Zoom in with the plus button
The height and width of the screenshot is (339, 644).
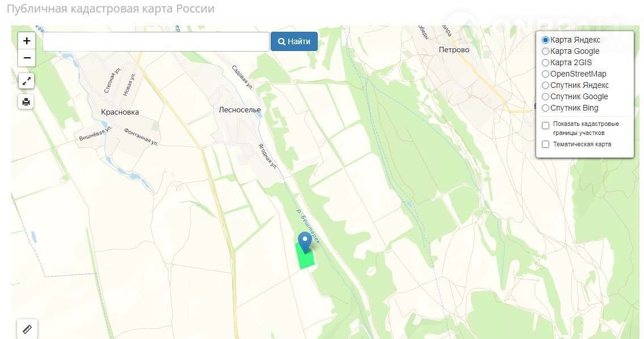[27, 41]
